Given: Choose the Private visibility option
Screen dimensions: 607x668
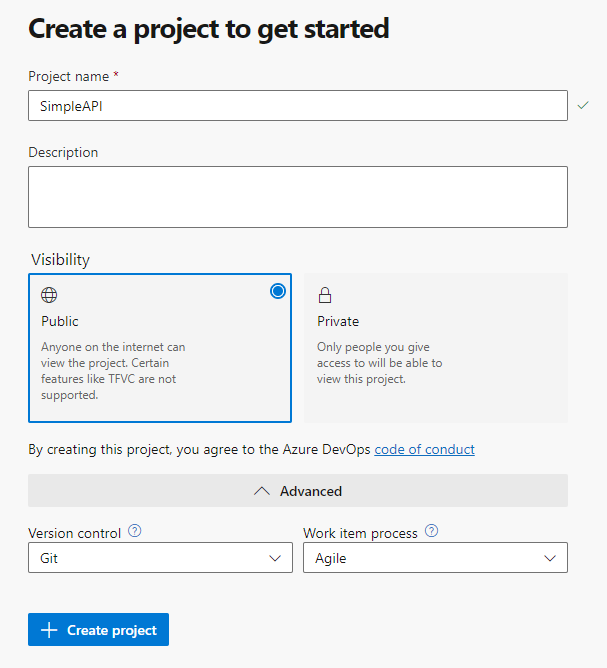Looking at the screenshot, I should pos(436,348).
